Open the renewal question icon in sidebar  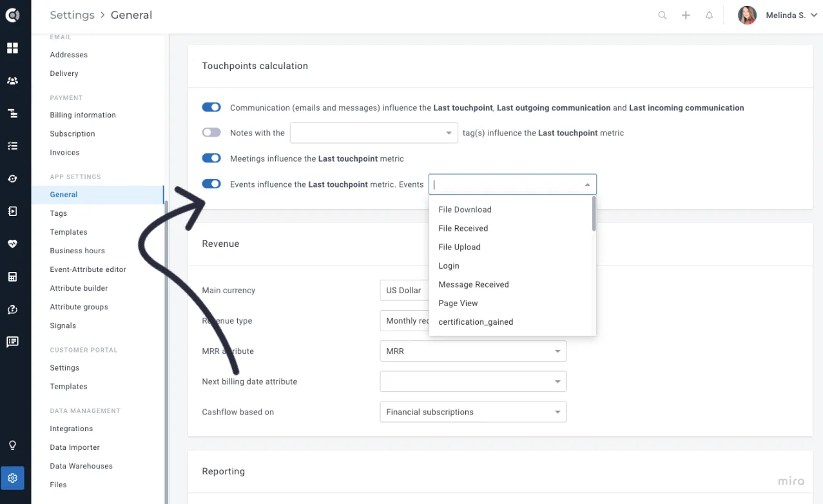[12, 309]
